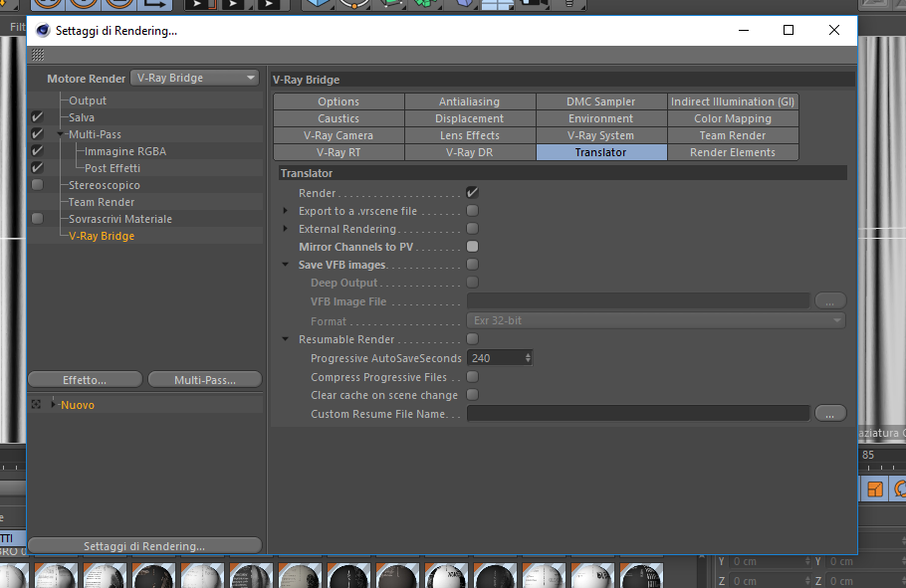Click the Progressive AutoSaveSeconds value field

pyautogui.click(x=495, y=358)
